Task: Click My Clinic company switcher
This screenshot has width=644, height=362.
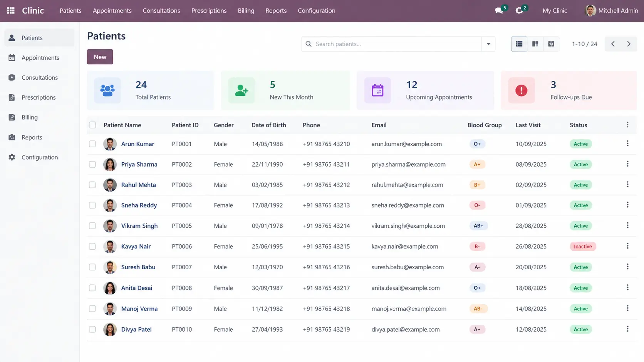Action: [555, 10]
